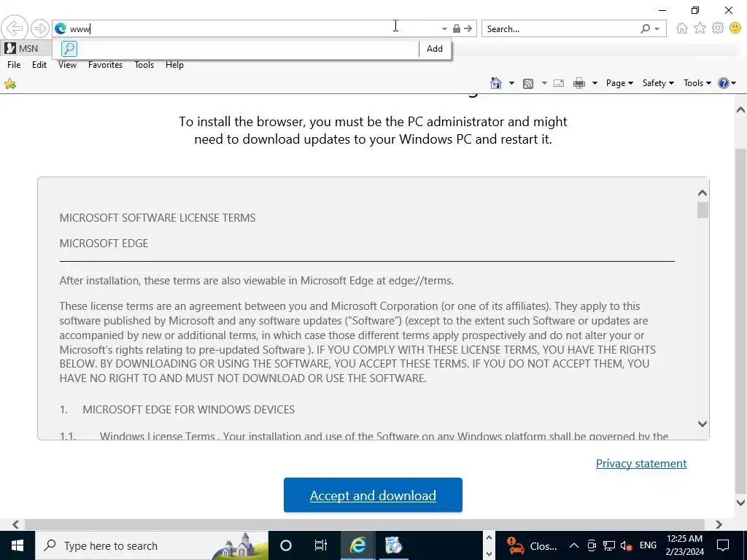Viewport: 747px width, 560px height.
Task: Click the lock security report icon
Action: 457,28
